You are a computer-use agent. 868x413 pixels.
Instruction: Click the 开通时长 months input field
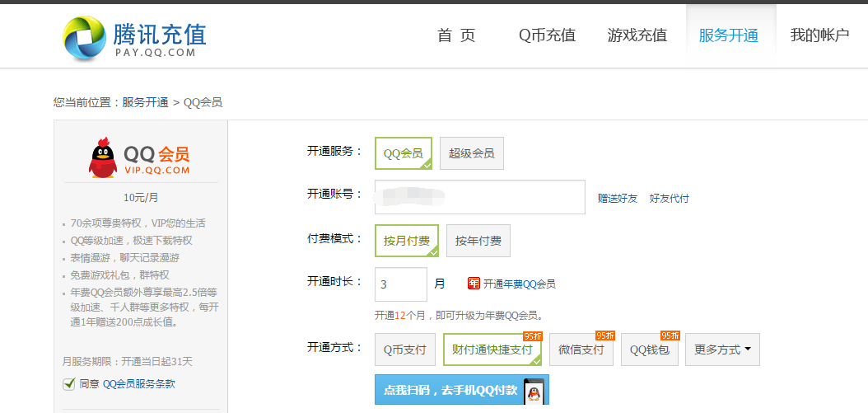tap(401, 284)
